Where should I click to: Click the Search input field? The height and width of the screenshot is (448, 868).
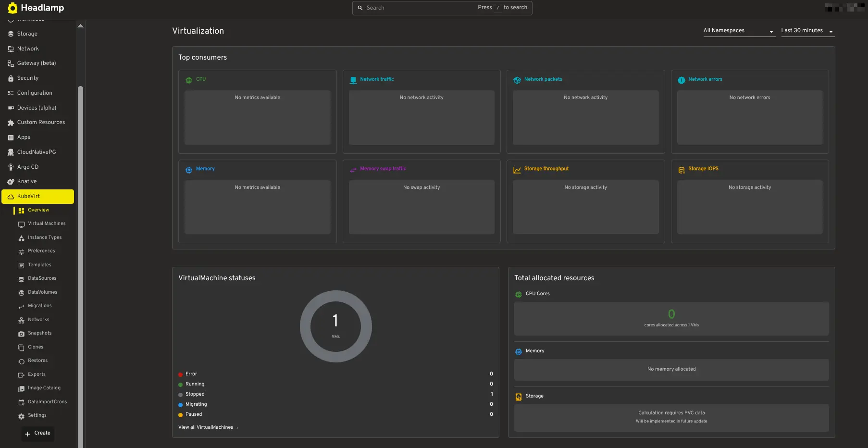coord(442,8)
